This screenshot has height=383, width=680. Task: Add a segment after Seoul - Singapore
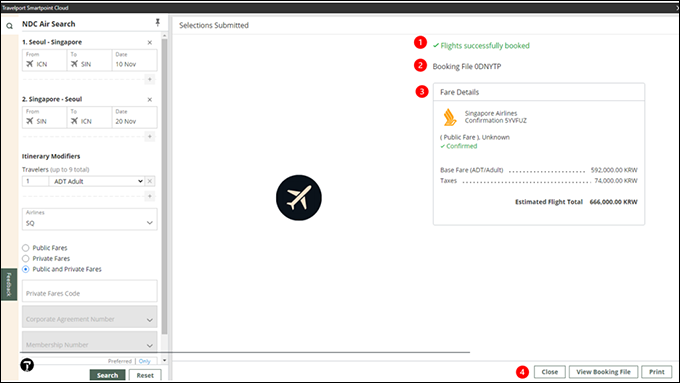pyautogui.click(x=150, y=79)
